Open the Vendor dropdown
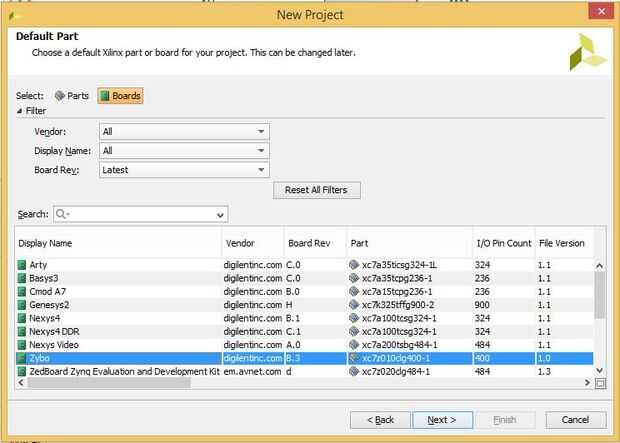This screenshot has width=620, height=443. [x=184, y=132]
